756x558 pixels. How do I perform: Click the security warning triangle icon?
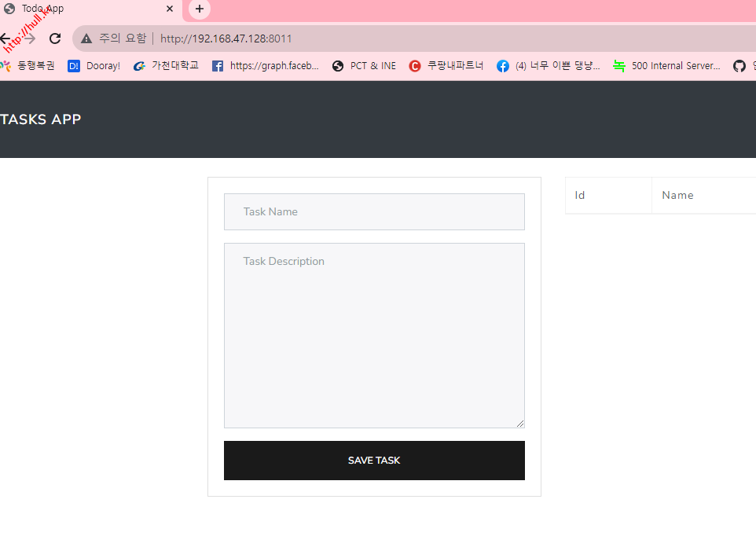(x=86, y=39)
